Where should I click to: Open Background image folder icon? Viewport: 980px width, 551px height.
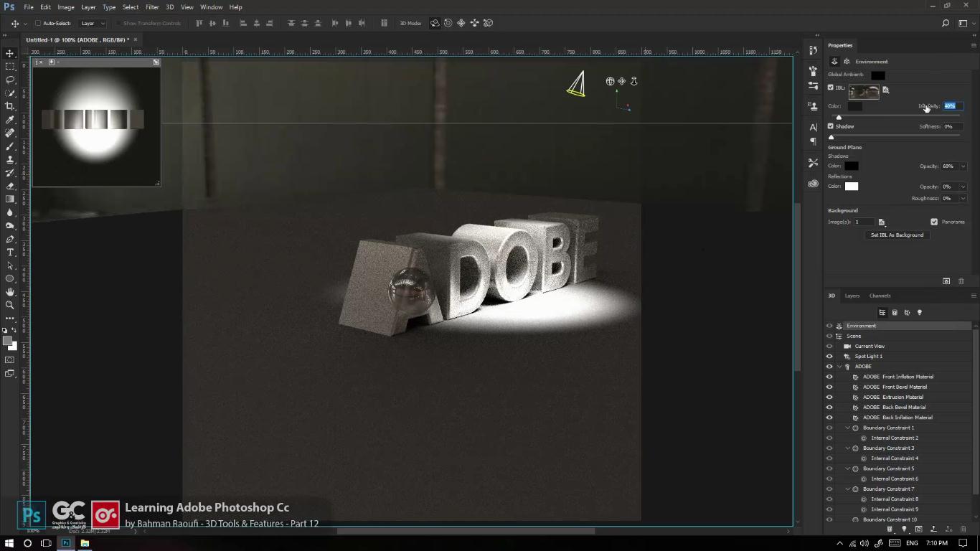882,222
